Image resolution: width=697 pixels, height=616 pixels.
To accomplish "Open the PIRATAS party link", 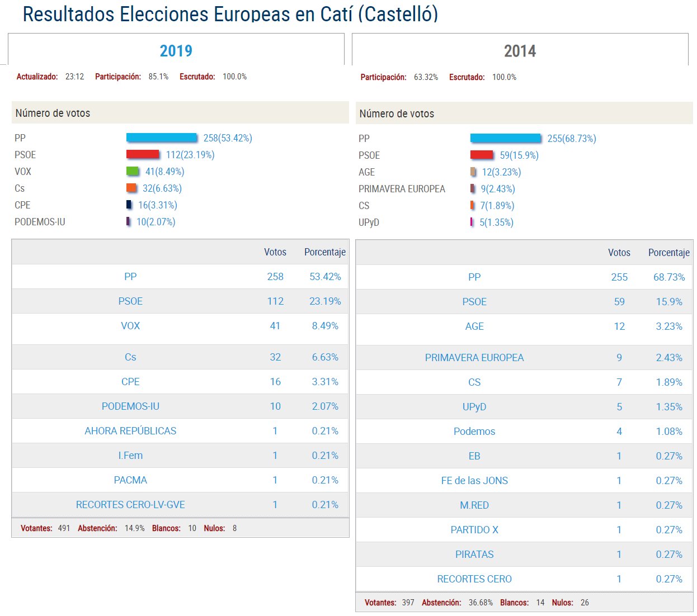I will (474, 555).
